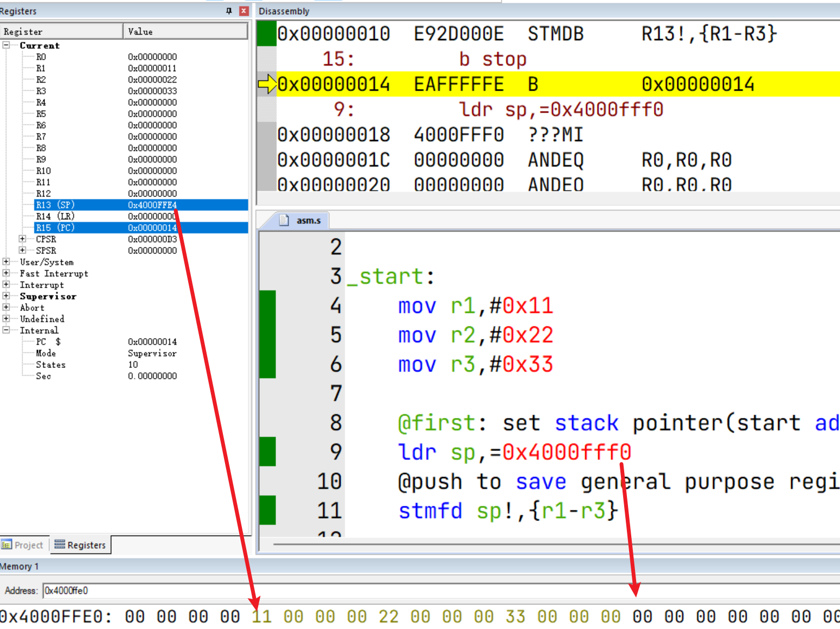Image resolution: width=840 pixels, height=629 pixels.
Task: Click R3 value 0x00000033
Action: [x=152, y=91]
